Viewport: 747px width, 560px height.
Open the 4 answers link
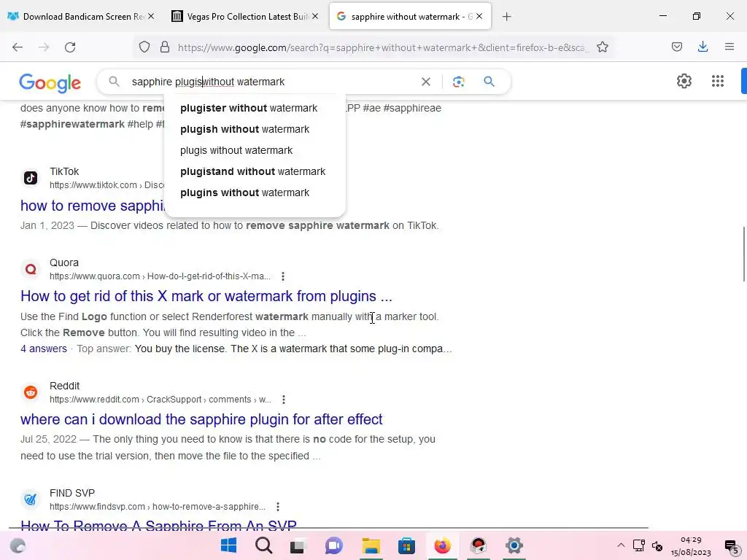(43, 349)
